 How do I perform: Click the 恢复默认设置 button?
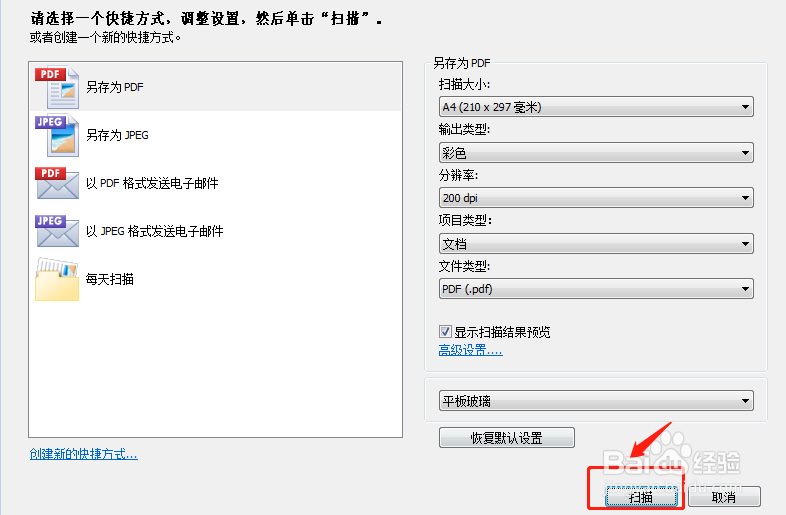point(507,438)
